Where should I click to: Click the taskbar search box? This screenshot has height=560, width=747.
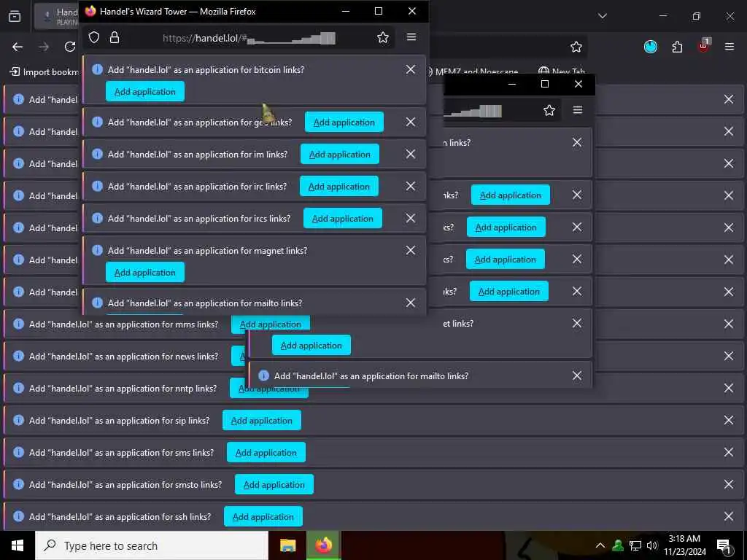pos(152,545)
